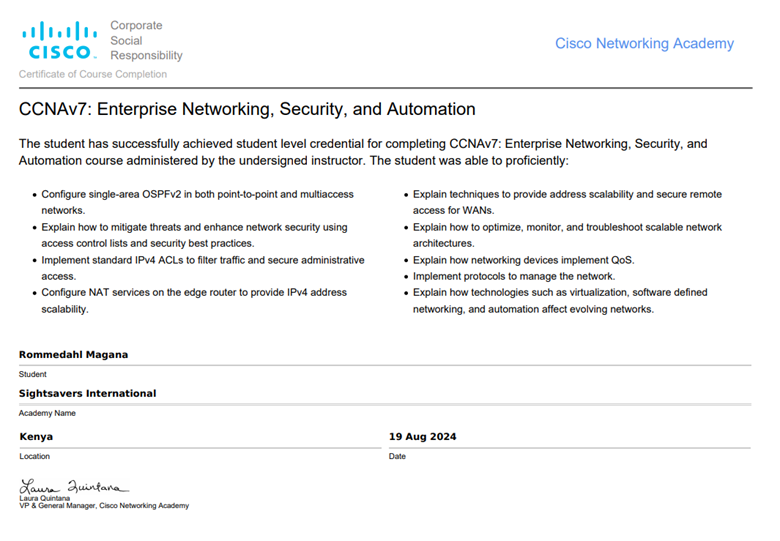The height and width of the screenshot is (541, 780).
Task: Click the Cisco Networking Academy header text
Action: click(644, 44)
